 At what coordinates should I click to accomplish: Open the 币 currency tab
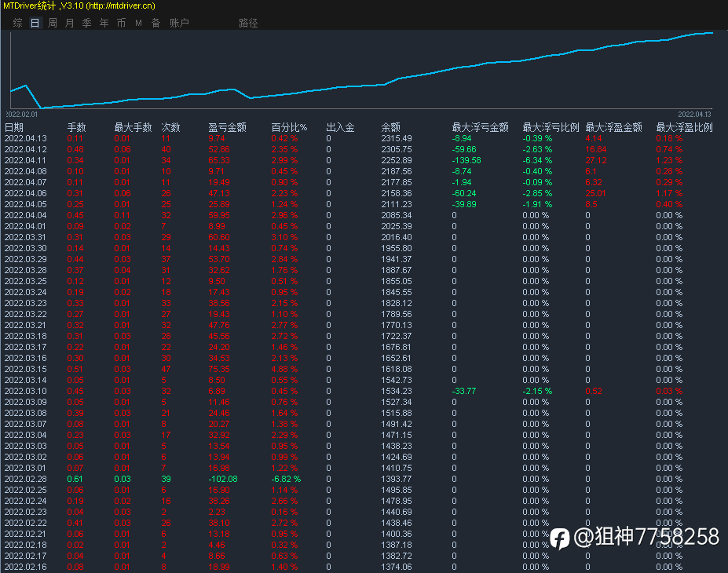121,23
